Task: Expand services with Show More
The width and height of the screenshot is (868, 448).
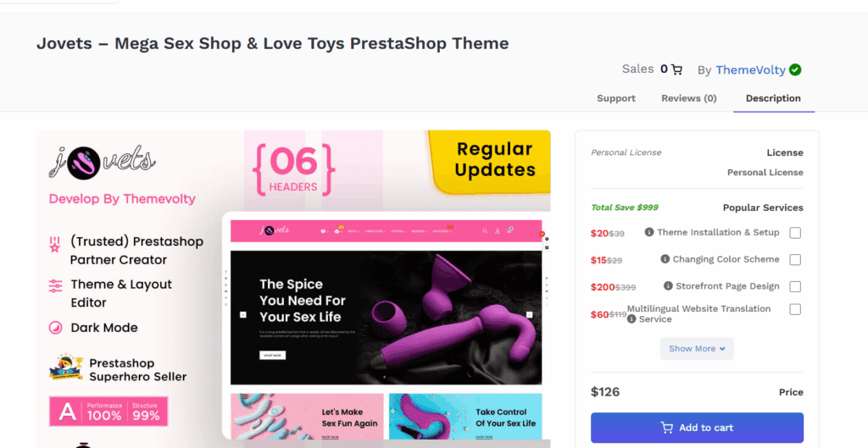Action: coord(697,348)
